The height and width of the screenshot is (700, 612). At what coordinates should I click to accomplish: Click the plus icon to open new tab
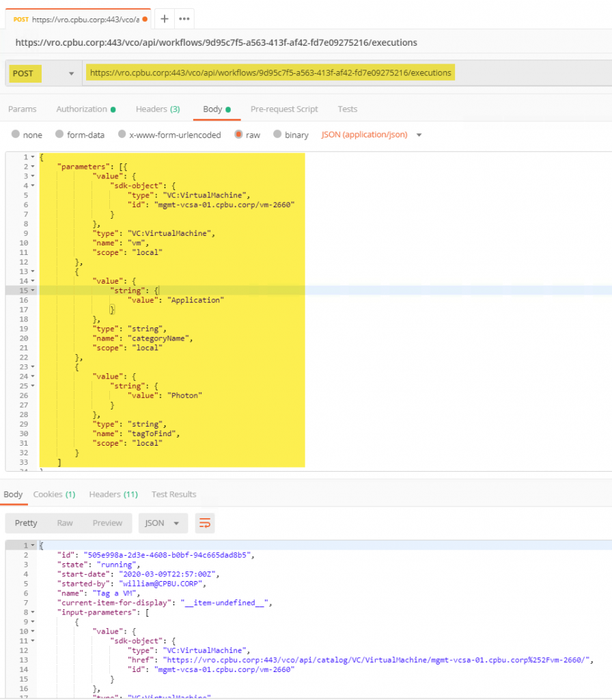pos(164,18)
